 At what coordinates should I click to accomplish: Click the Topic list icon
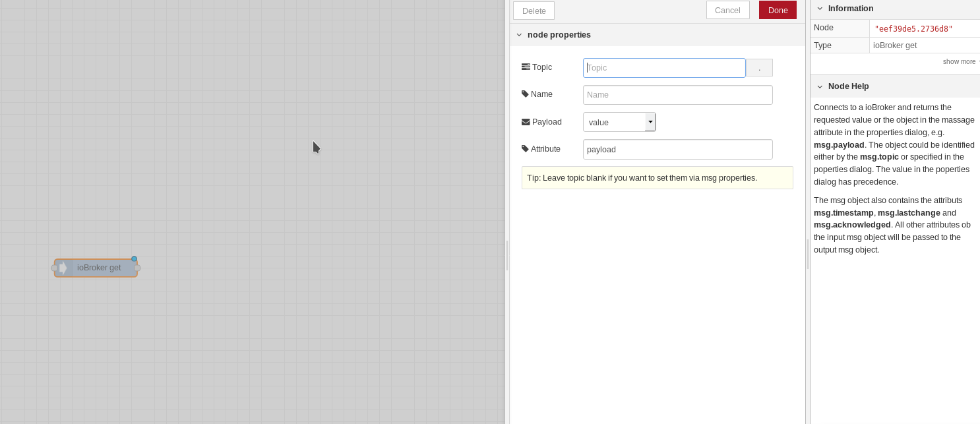[x=526, y=67]
